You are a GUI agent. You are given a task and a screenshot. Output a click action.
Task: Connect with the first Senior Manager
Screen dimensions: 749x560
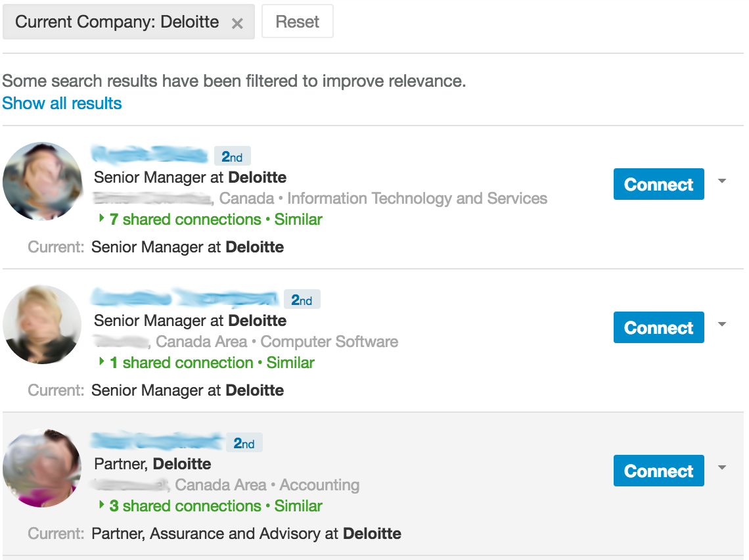coord(658,185)
